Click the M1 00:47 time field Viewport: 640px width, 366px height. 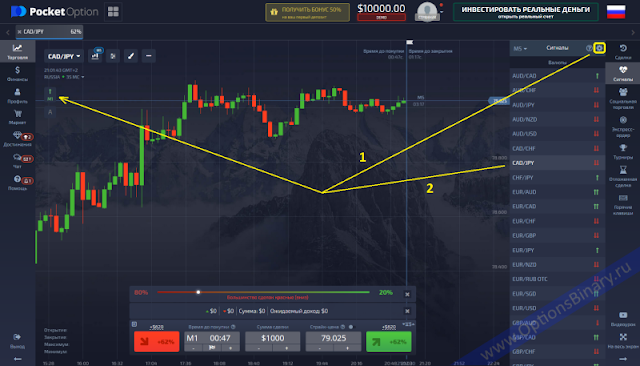tap(212, 338)
